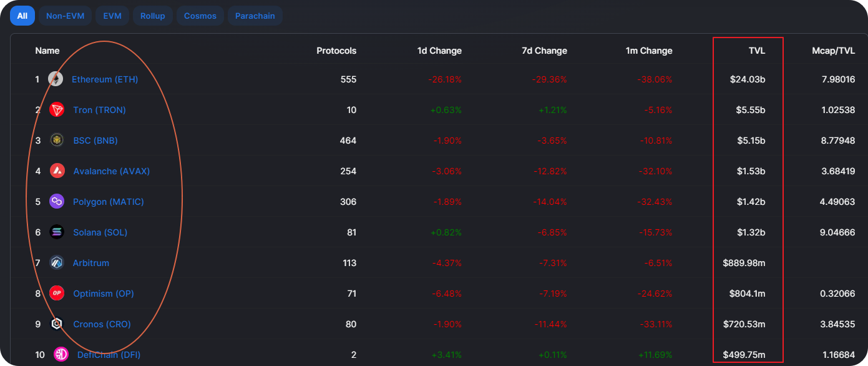
Task: Open the Avalanche (AVAX) chain link
Action: (x=112, y=171)
